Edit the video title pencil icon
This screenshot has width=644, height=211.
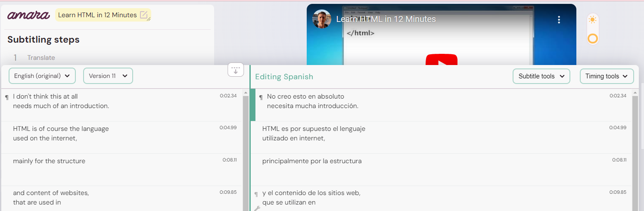144,15
